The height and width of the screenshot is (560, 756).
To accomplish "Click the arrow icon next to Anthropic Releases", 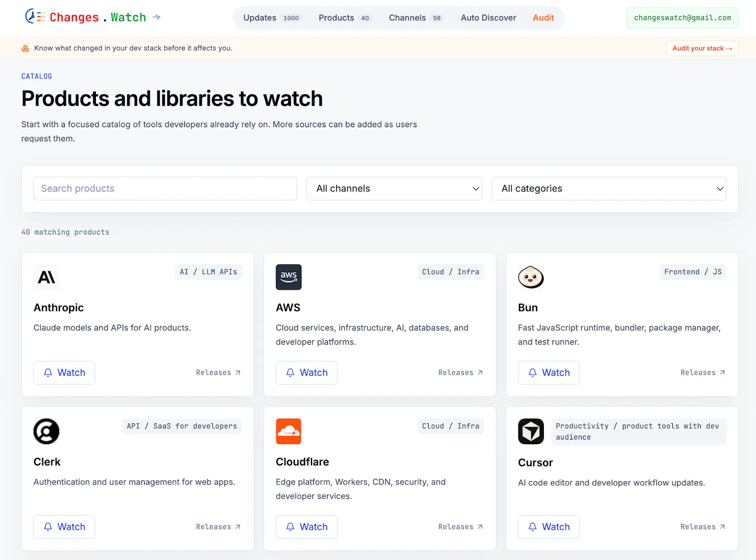I will point(238,372).
